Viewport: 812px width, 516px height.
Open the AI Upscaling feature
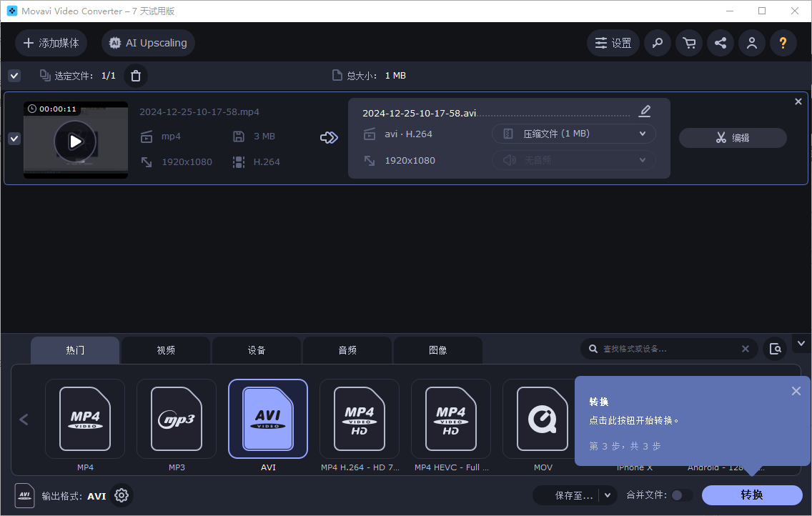pyautogui.click(x=147, y=43)
